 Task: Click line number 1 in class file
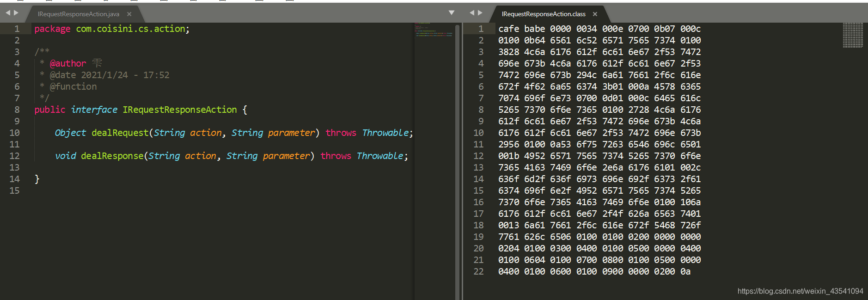coord(481,29)
